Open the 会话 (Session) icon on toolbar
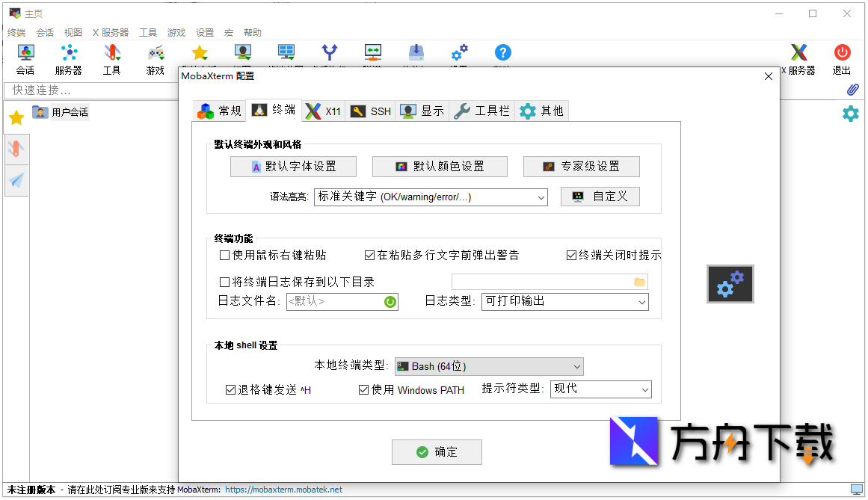868x500 pixels. (x=25, y=53)
